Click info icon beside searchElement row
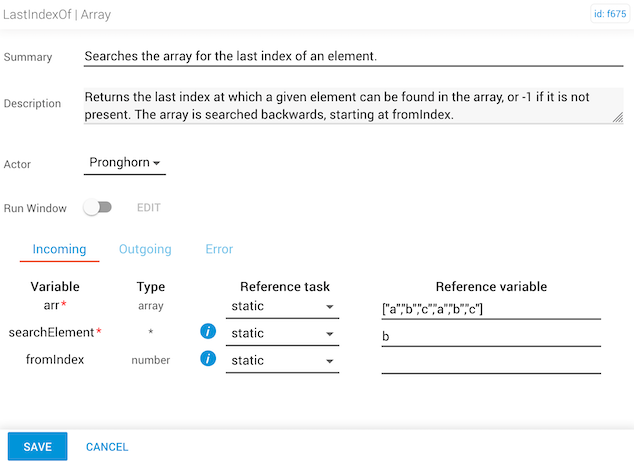This screenshot has width=634, height=462. click(208, 333)
